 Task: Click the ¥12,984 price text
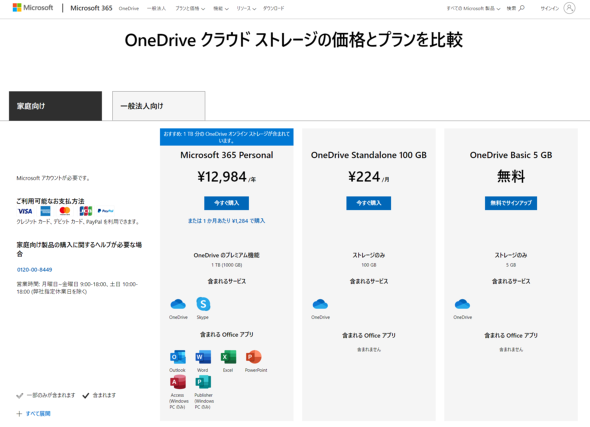coord(222,176)
